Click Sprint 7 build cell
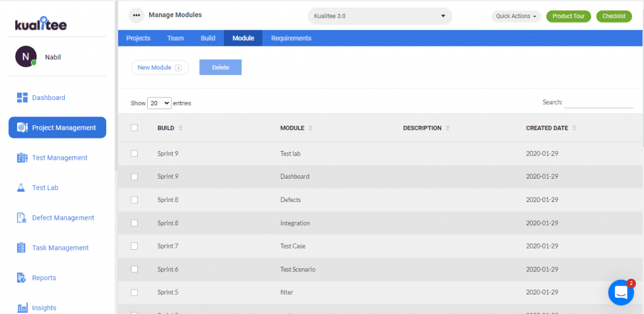The image size is (644, 314). pos(167,246)
